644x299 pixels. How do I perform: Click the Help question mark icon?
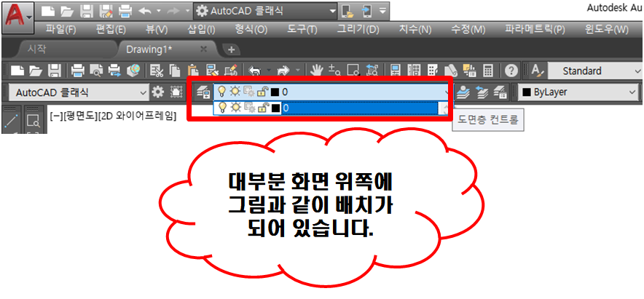(511, 71)
